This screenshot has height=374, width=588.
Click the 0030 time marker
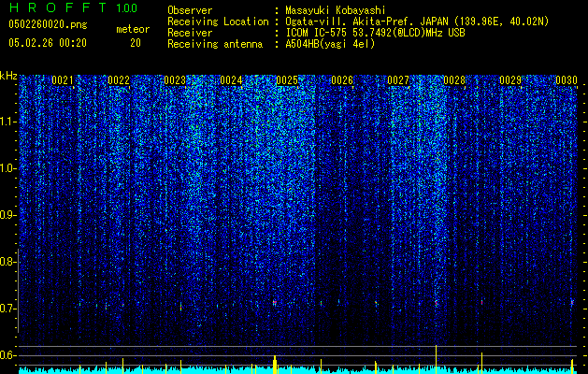[x=566, y=80]
